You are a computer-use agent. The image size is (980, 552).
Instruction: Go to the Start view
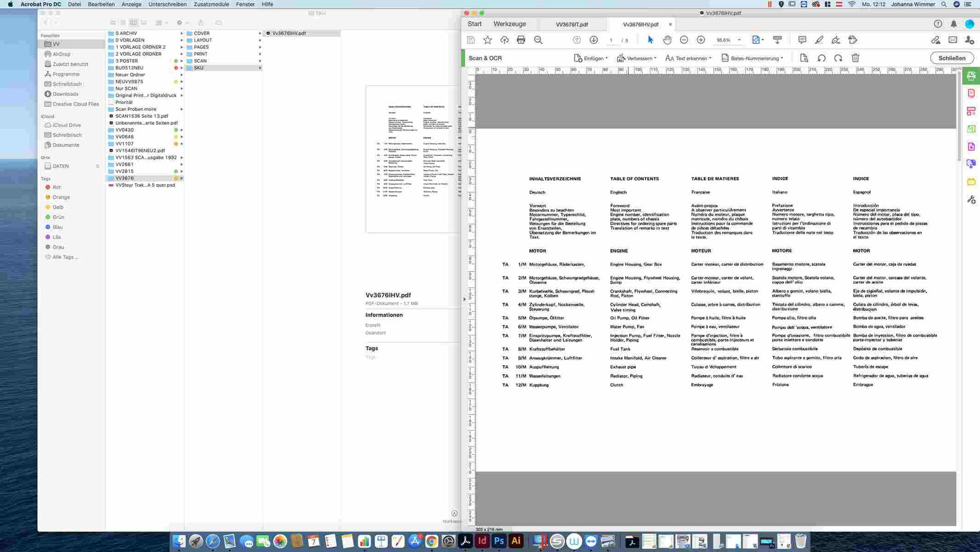tap(474, 24)
